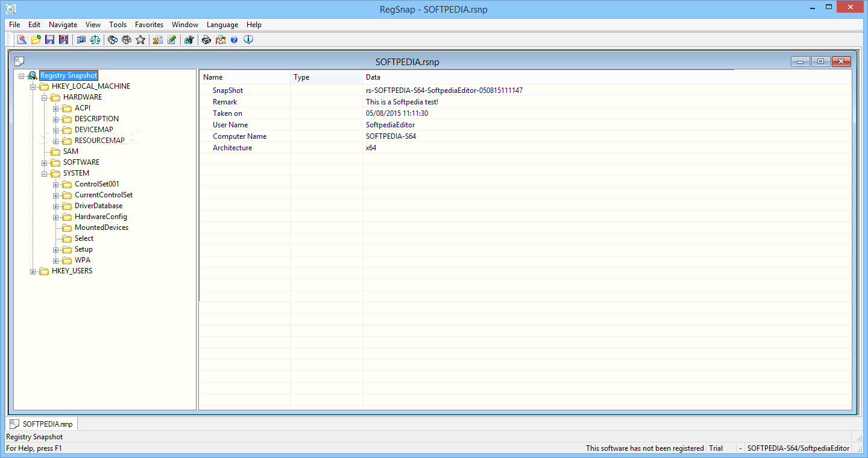Click the Compare scales toolbar icon
Image resolution: width=868 pixels, height=458 pixels.
tap(95, 40)
